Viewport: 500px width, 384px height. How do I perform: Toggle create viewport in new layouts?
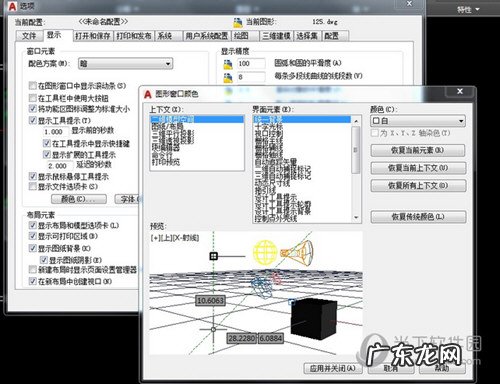point(32,281)
